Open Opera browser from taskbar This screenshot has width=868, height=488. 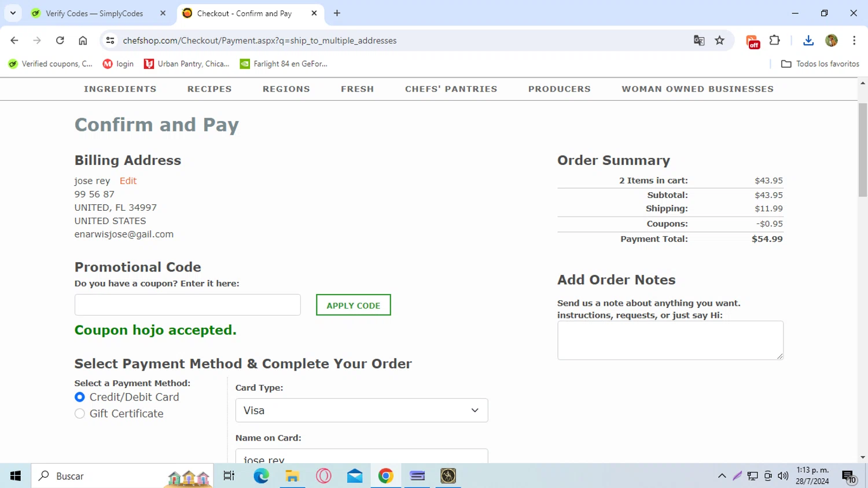(324, 476)
